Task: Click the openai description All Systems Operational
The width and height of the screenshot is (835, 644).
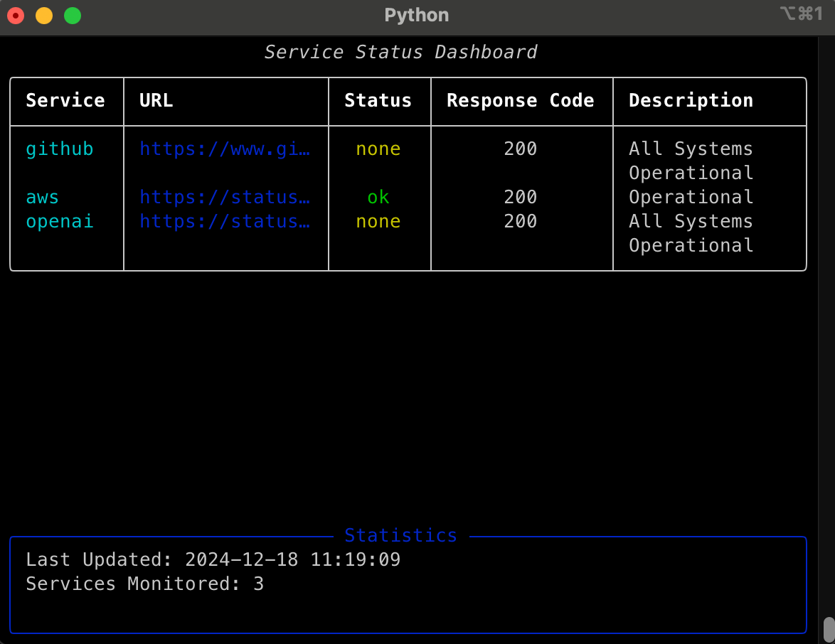Action: 691,233
